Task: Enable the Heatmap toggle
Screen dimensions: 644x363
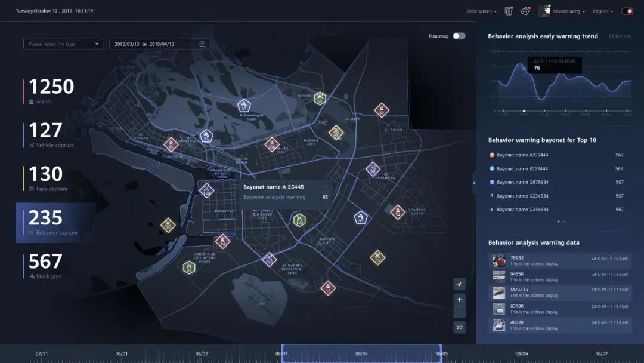Action: click(459, 36)
